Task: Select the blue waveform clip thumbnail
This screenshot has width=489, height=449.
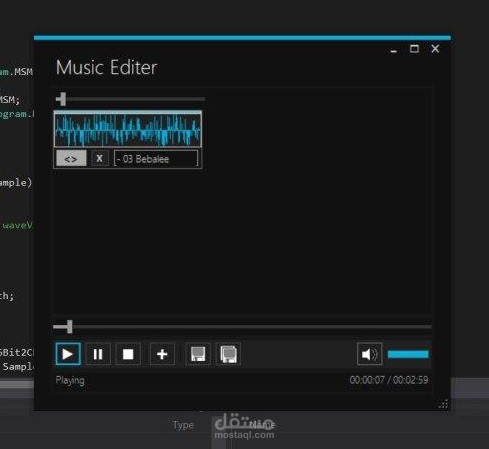Action: pyautogui.click(x=128, y=129)
